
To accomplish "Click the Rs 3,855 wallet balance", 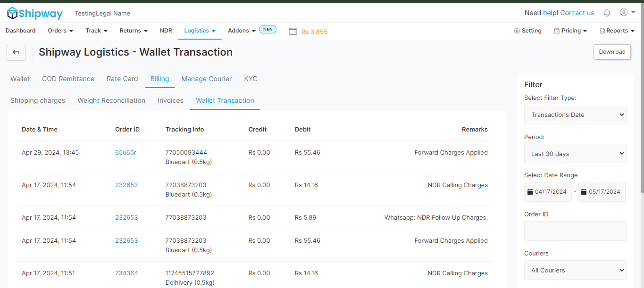I will click(x=314, y=32).
